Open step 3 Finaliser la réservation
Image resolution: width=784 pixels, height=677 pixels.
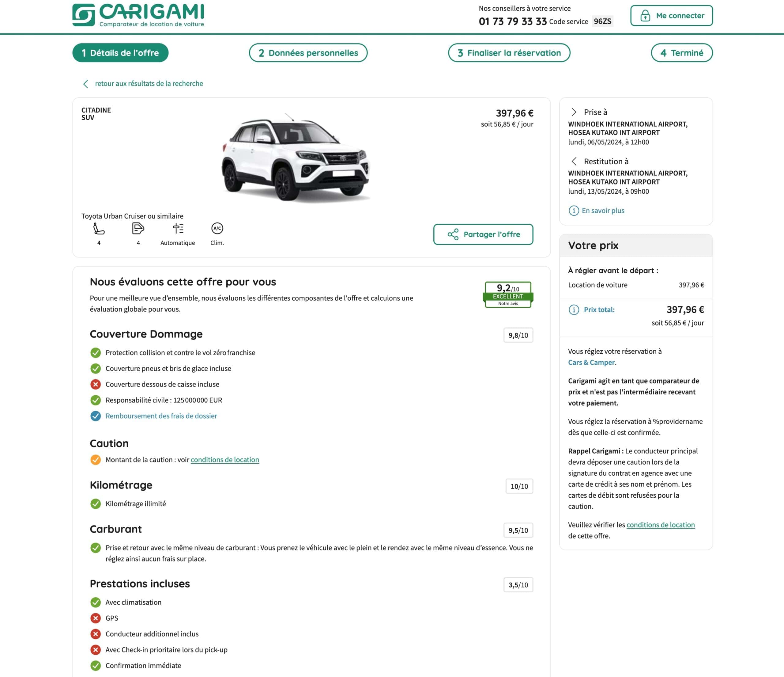coord(509,53)
